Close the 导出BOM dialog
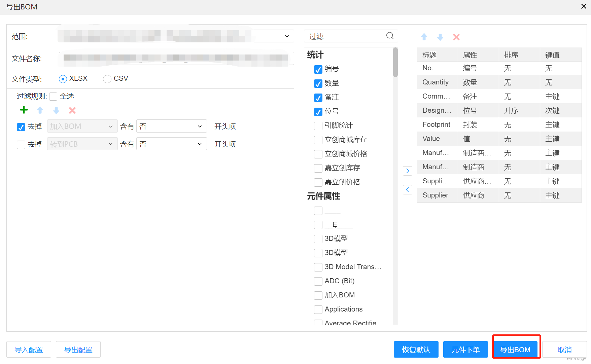 (584, 6)
